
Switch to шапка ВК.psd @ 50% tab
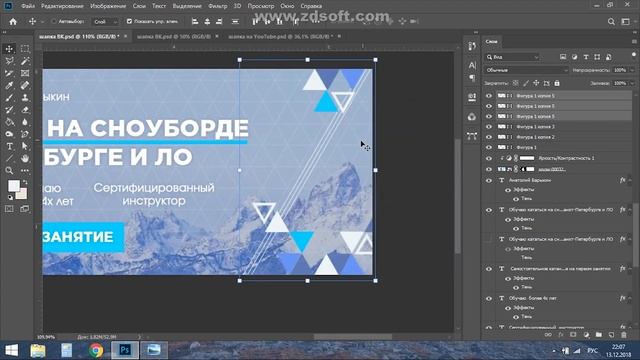tap(173, 36)
